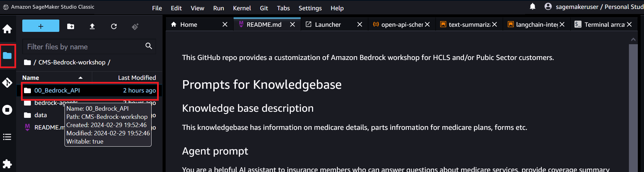This screenshot has width=644, height=172.
Task: Close the langchain-integration tab
Action: (x=562, y=24)
